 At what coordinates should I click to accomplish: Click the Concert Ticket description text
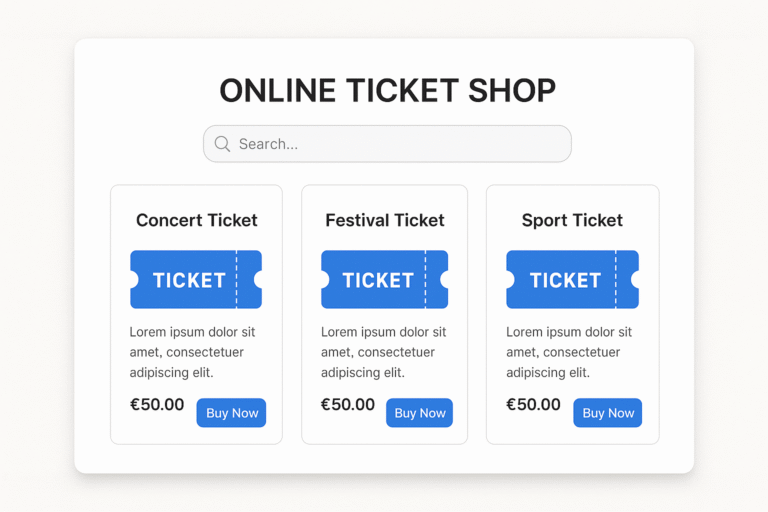click(192, 352)
